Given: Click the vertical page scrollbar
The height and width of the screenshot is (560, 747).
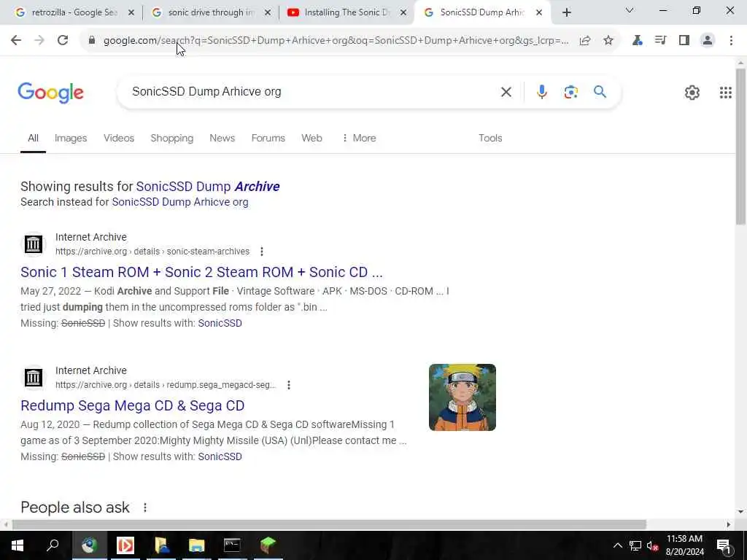Looking at the screenshot, I should click(740, 147).
